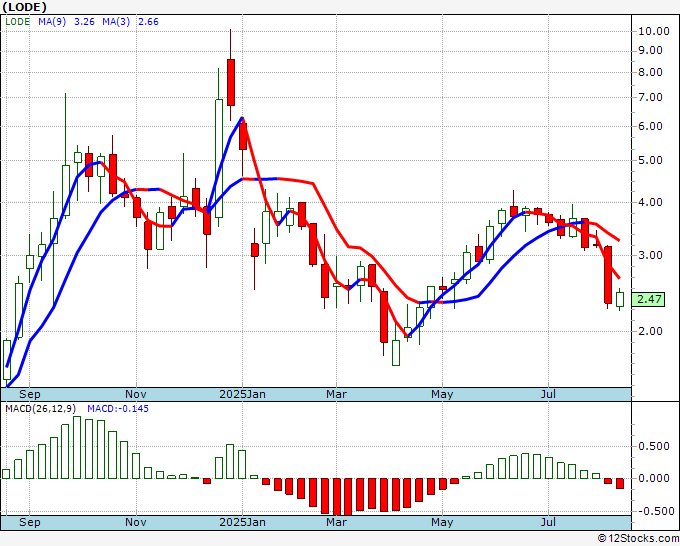Screen dimensions: 680x546
Task: Click the MA(3) legend label
Action: point(116,22)
